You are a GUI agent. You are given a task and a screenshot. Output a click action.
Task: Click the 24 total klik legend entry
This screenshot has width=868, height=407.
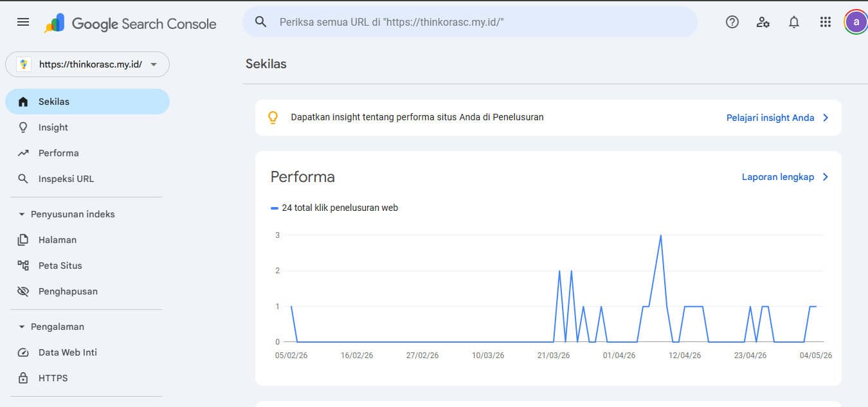click(334, 208)
